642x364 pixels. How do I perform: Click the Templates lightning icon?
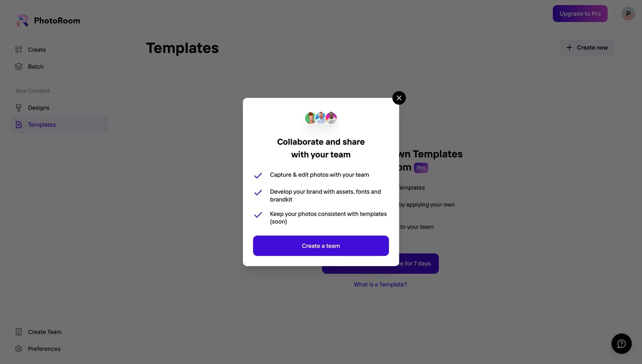click(19, 125)
